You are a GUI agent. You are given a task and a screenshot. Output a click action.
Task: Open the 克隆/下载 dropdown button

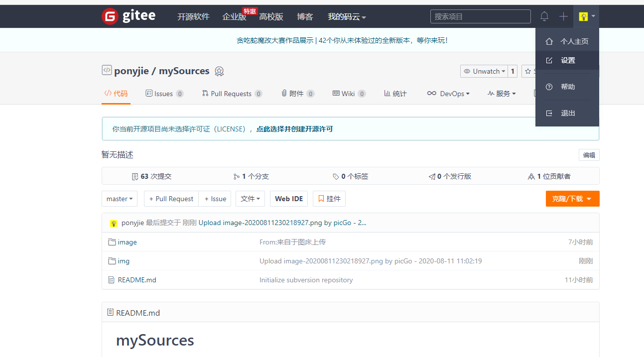click(x=572, y=199)
